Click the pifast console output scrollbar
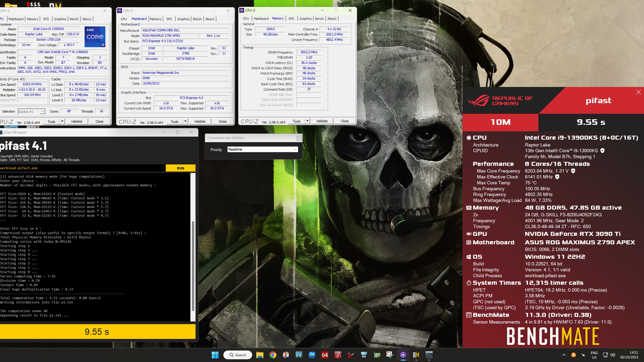 (193, 266)
